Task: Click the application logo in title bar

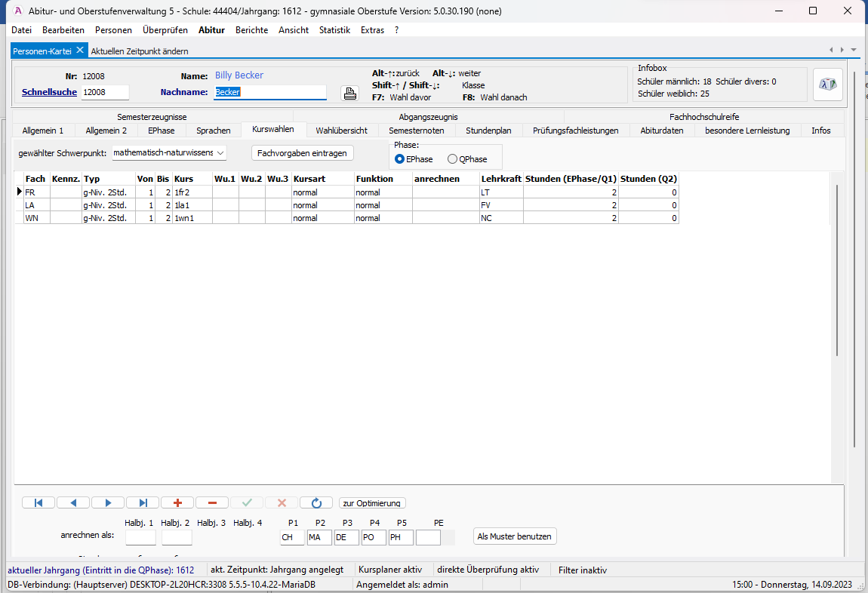Action: [x=17, y=11]
